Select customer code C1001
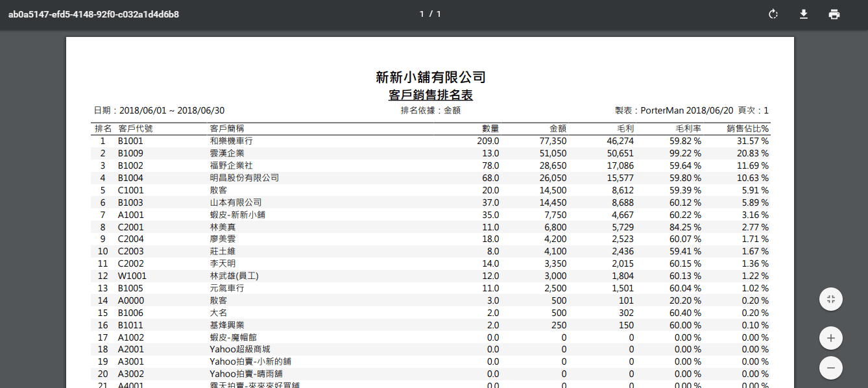This screenshot has height=388, width=868. pyautogui.click(x=130, y=190)
